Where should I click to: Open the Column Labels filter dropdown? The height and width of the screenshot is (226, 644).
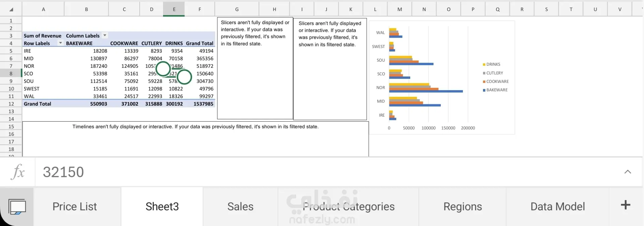pos(105,36)
